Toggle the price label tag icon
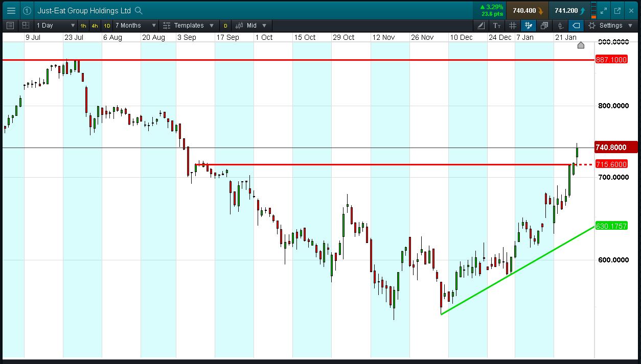641x364 pixels. coord(576,26)
